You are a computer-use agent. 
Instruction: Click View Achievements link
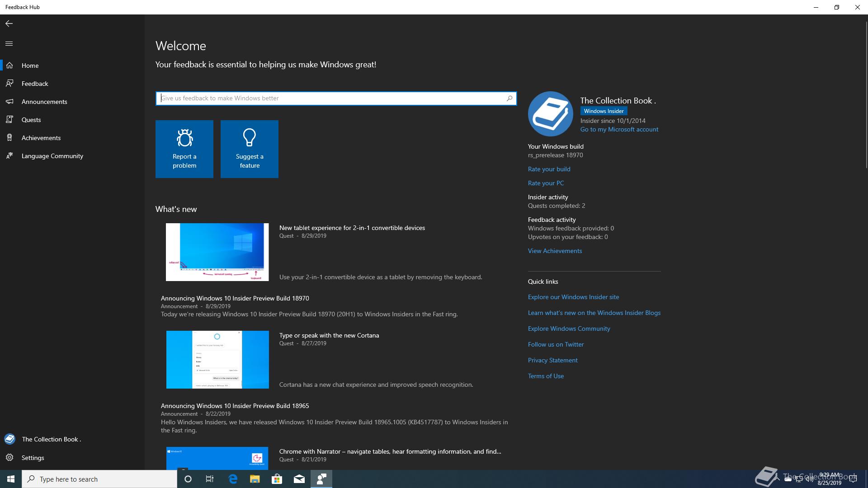tap(555, 251)
